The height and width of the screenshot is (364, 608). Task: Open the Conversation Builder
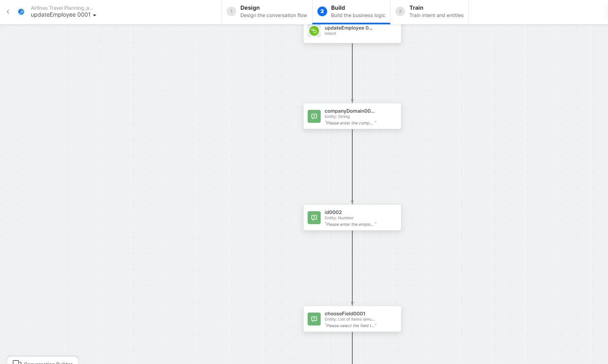click(42, 362)
